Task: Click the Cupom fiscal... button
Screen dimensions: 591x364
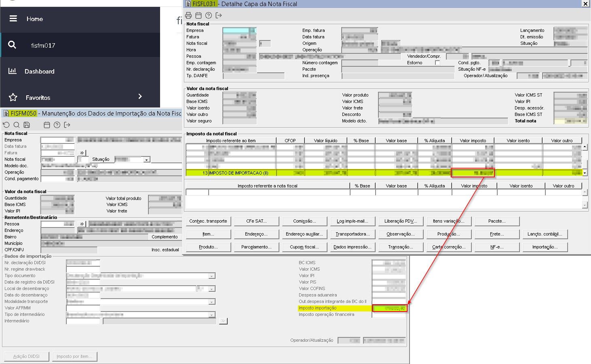Action: click(304, 247)
